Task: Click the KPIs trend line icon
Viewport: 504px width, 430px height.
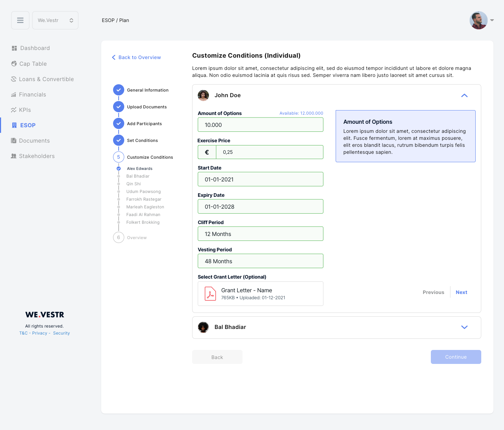Action: pyautogui.click(x=14, y=110)
